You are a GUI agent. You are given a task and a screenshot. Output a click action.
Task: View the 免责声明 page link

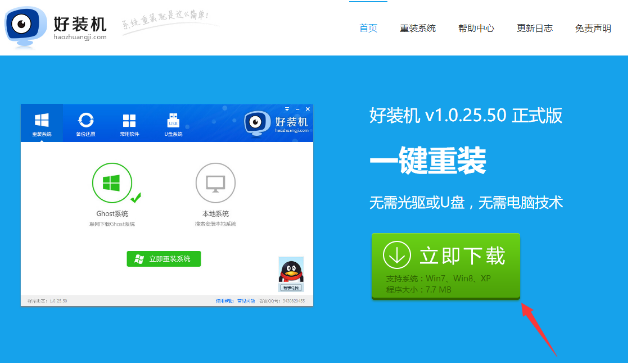click(593, 28)
